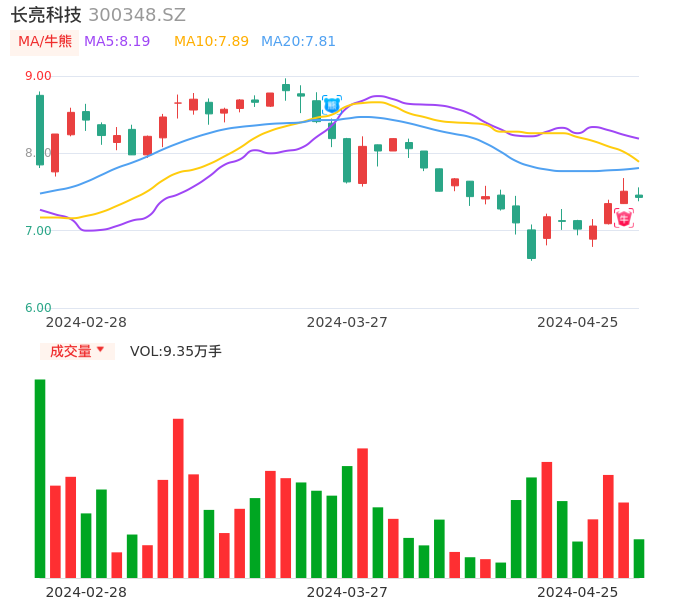
Task: Click the last green volume bar at far right
Action: coord(639,559)
